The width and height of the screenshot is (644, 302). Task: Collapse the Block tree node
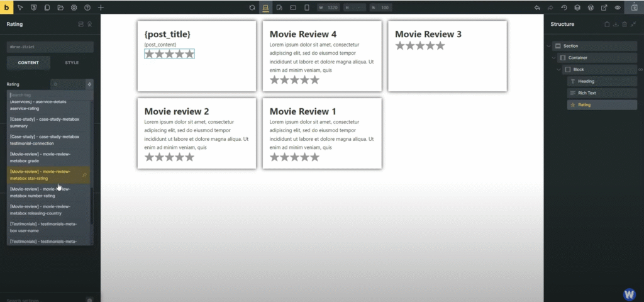[x=558, y=69]
